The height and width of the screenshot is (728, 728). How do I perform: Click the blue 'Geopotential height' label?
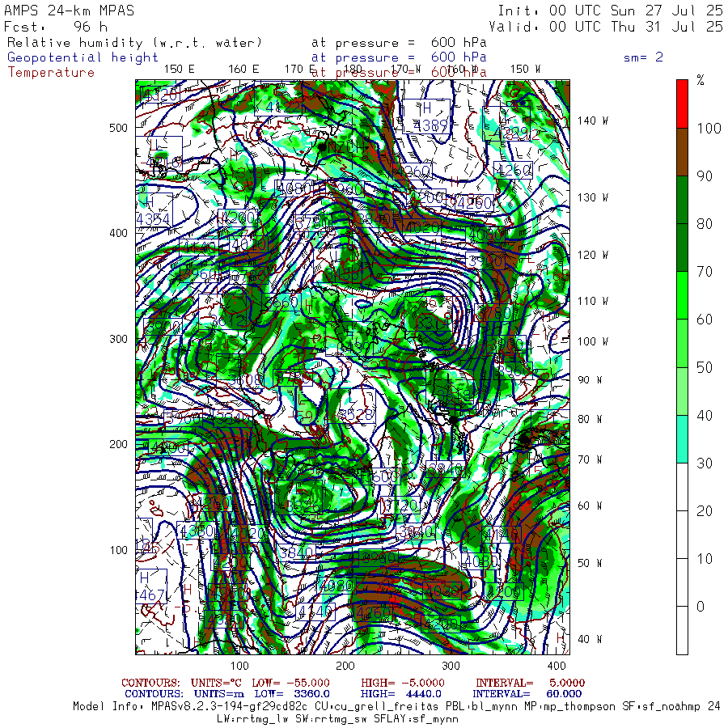[83, 57]
